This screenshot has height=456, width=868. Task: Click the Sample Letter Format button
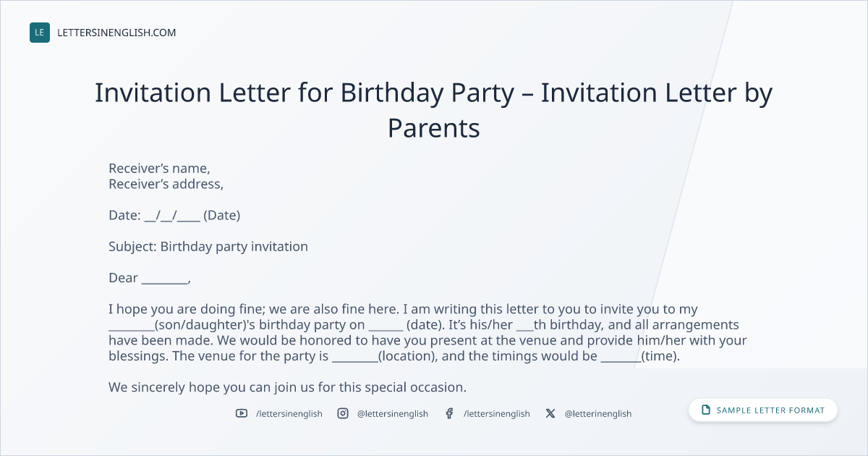point(763,410)
